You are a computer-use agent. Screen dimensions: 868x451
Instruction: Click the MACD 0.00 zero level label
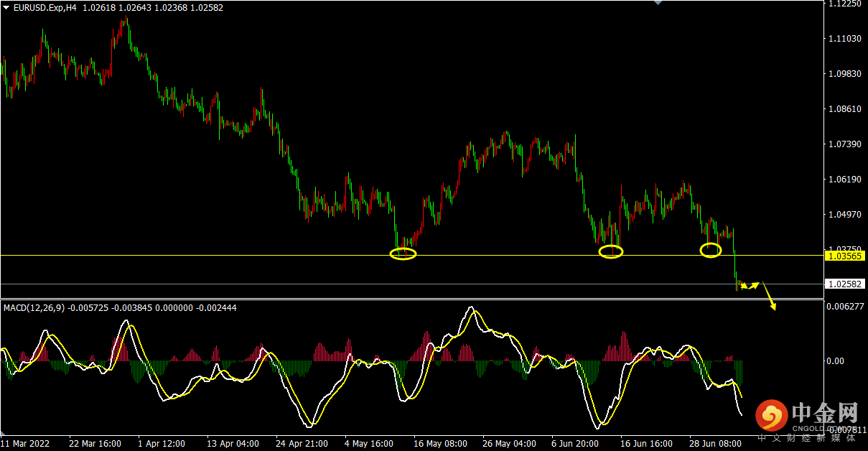pos(835,361)
